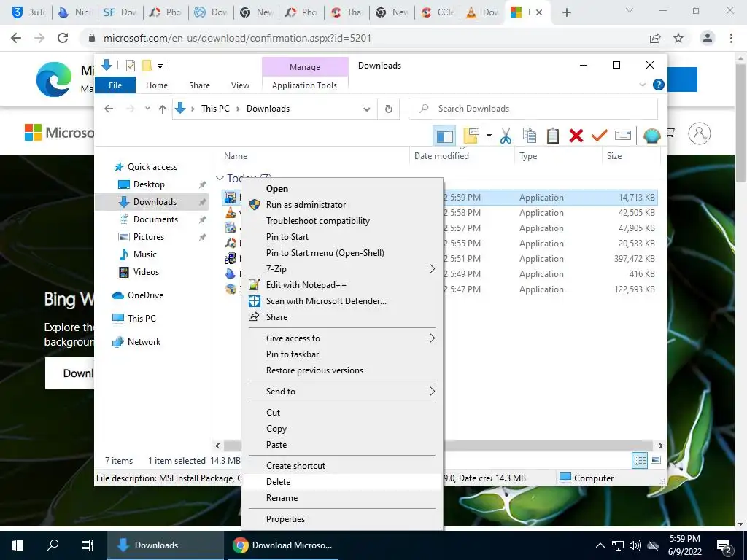The width and height of the screenshot is (747, 560).
Task: Click the Copy pages toolbar icon
Action: 530,136
